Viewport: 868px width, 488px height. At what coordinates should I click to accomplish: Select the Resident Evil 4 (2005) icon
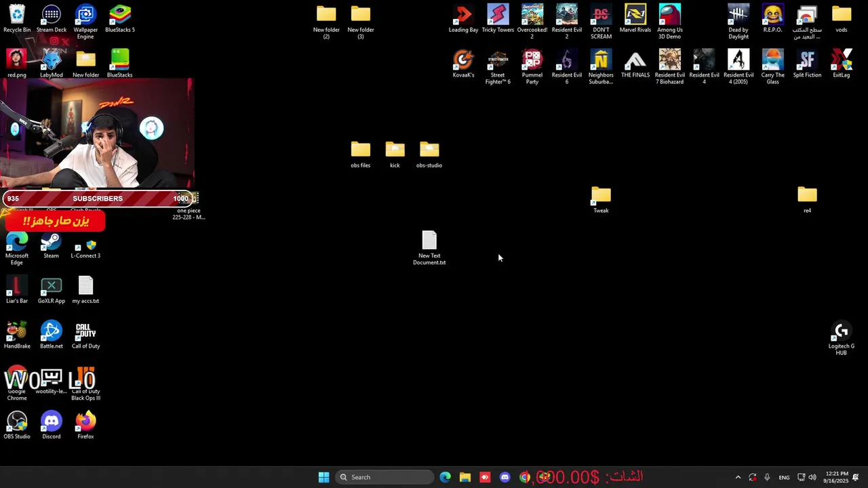point(738,66)
